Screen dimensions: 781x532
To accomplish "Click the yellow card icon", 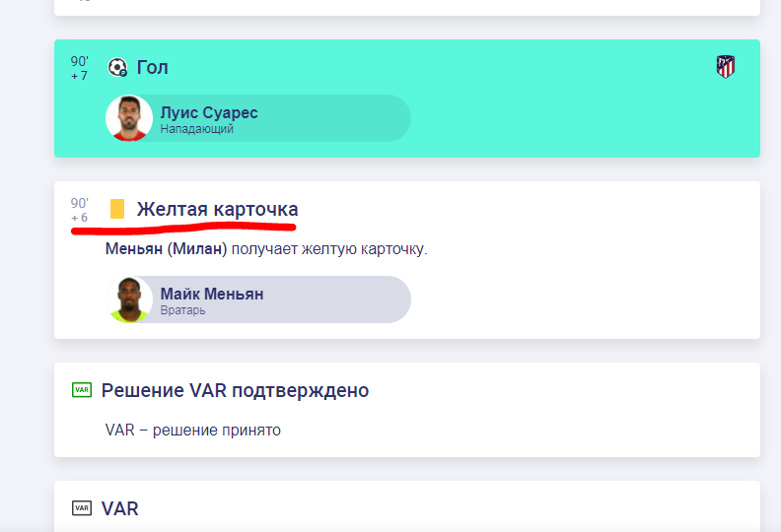I will (117, 209).
